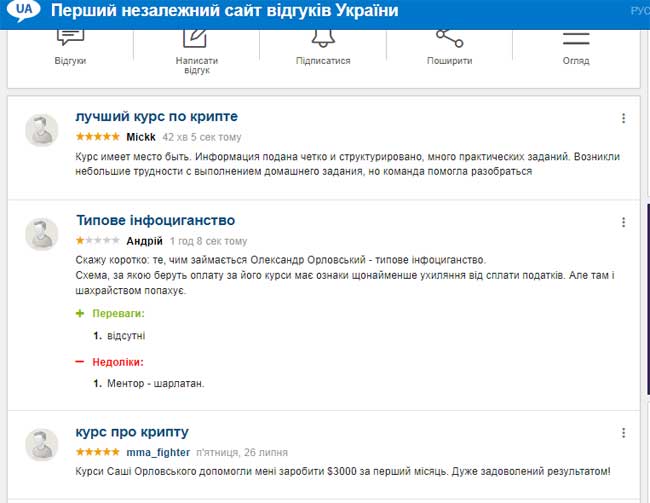Click mma_fighter's avatar image
650x503 pixels.
(42, 446)
